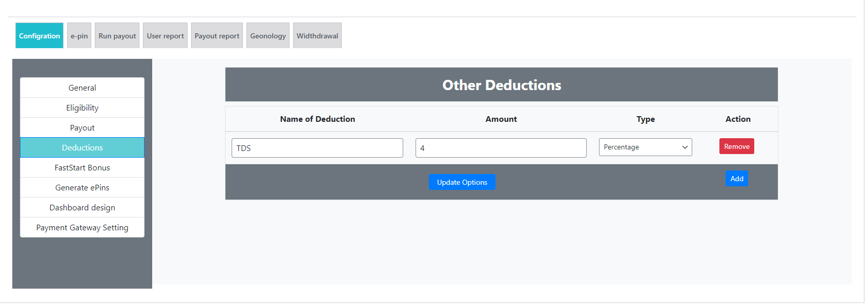Go to the User report tab

tap(165, 36)
